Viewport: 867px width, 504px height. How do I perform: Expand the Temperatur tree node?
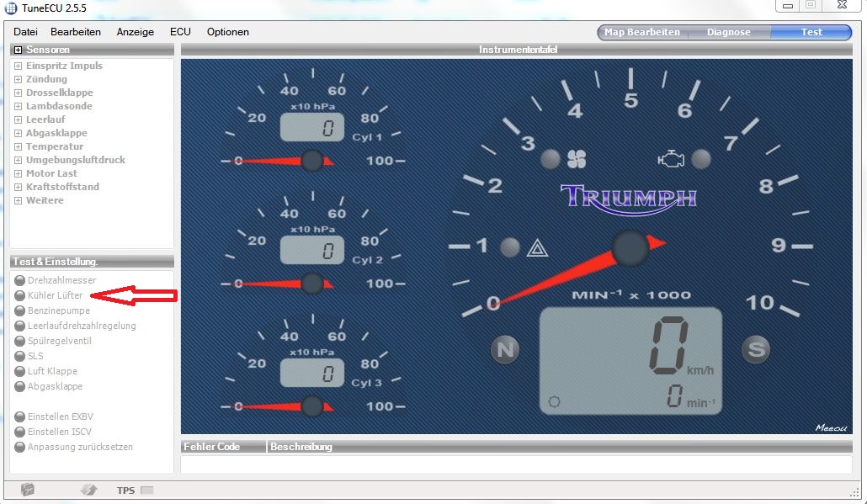pos(18,146)
